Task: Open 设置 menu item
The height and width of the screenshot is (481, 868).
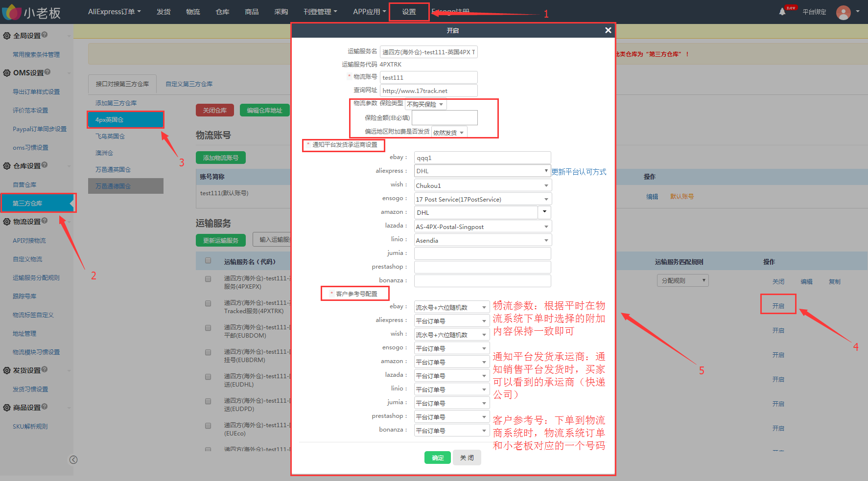Action: [x=409, y=12]
